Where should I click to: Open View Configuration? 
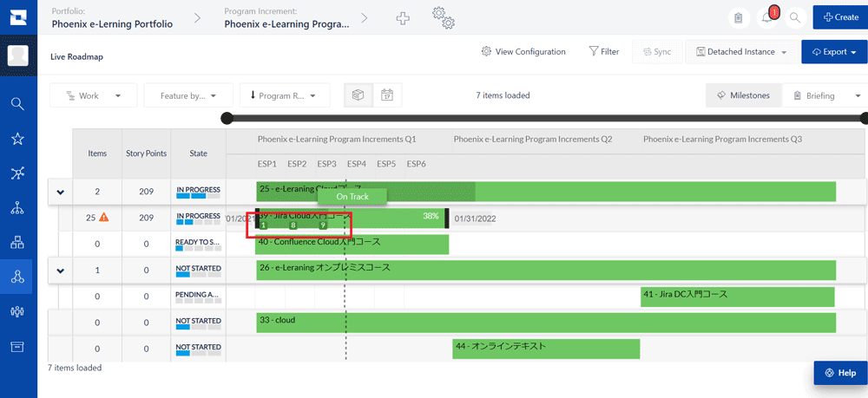coord(523,51)
